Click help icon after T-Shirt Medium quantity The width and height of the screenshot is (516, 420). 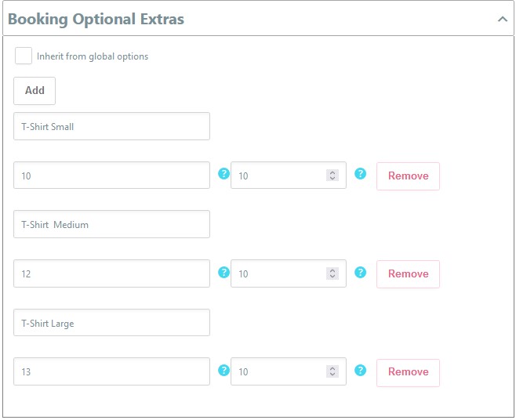click(x=361, y=272)
